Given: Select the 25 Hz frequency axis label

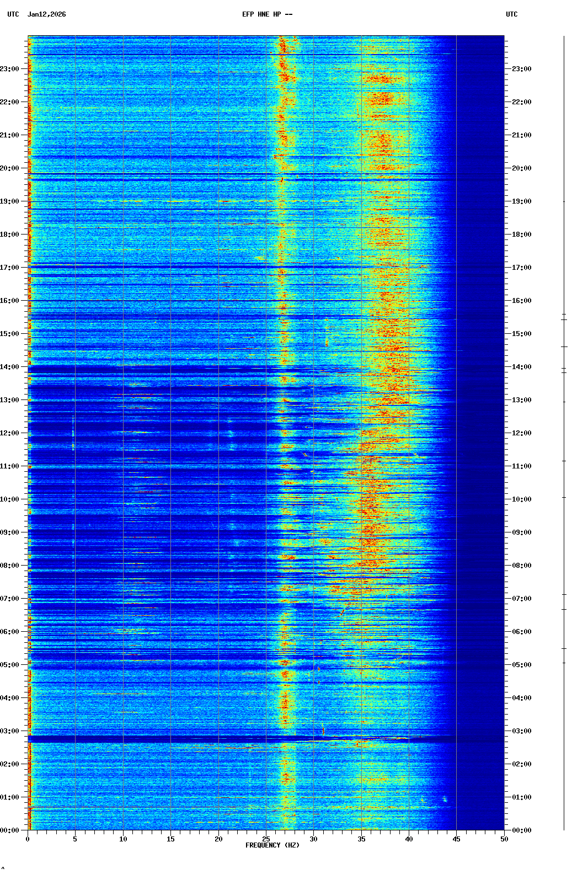Looking at the screenshot, I should point(266,839).
